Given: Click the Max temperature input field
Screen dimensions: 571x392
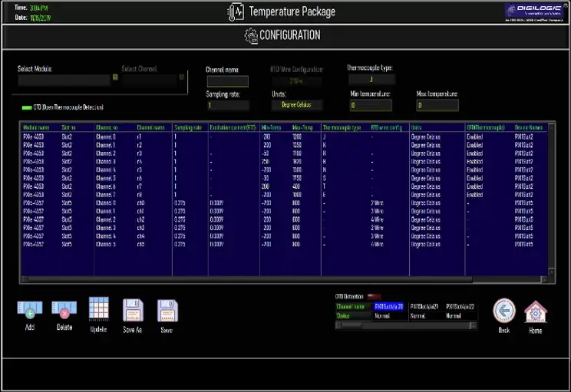Looking at the screenshot, I should 437,105.
